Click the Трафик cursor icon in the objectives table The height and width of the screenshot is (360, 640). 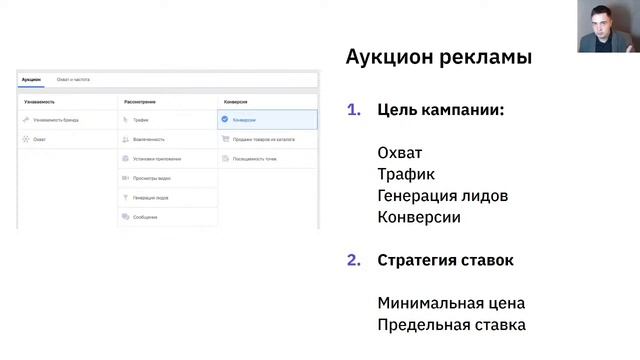coord(125,120)
